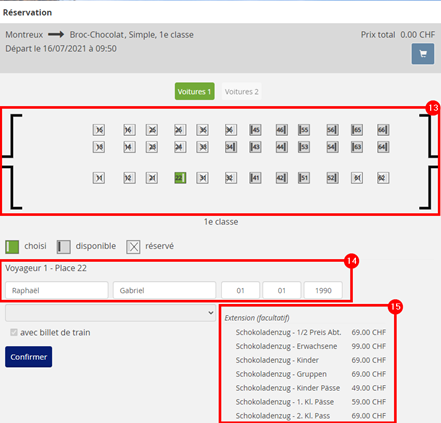Toggle the 'avec billet de train' checkbox
This screenshot has height=423, width=441.
pos(14,332)
